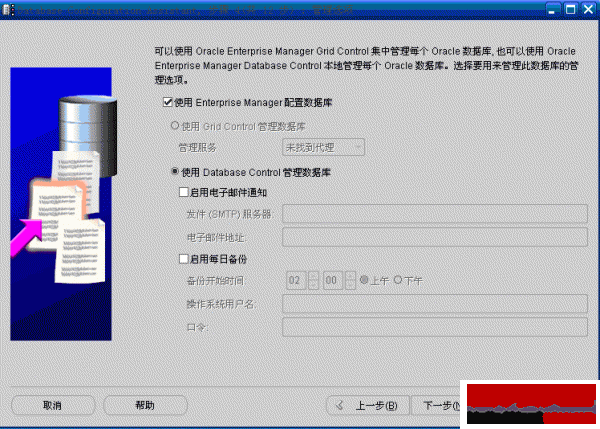
Task: Click the backup minute field showing 00
Action: 333,280
